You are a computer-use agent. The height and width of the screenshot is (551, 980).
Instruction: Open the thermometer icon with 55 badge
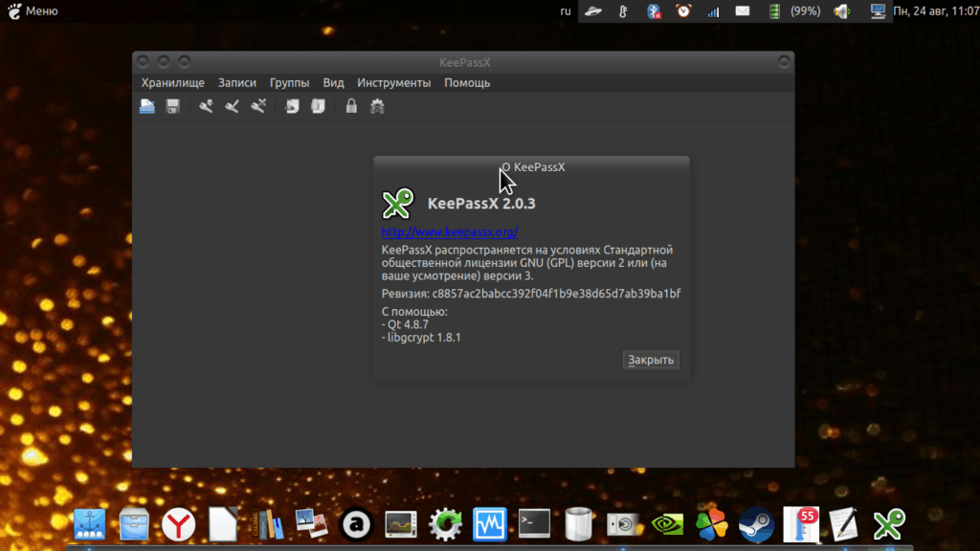(x=801, y=523)
